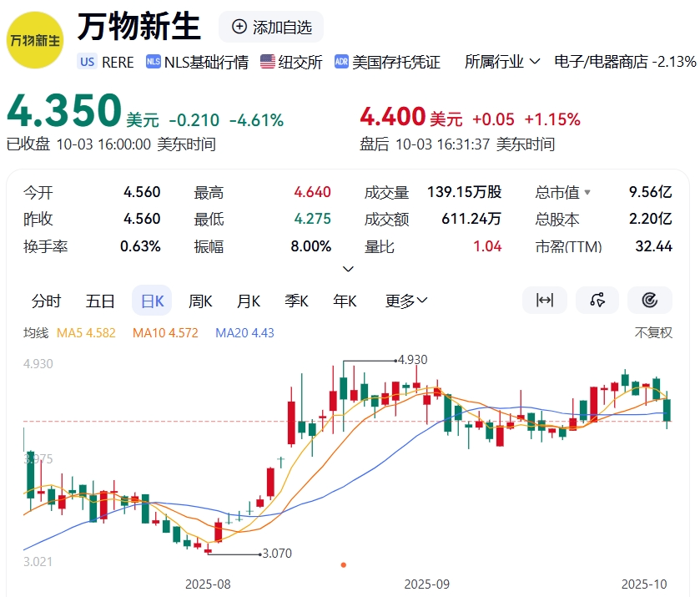Viewport: 700px width, 597px height.
Task: Open 电子/电器商店 industry link
Action: [x=601, y=62]
